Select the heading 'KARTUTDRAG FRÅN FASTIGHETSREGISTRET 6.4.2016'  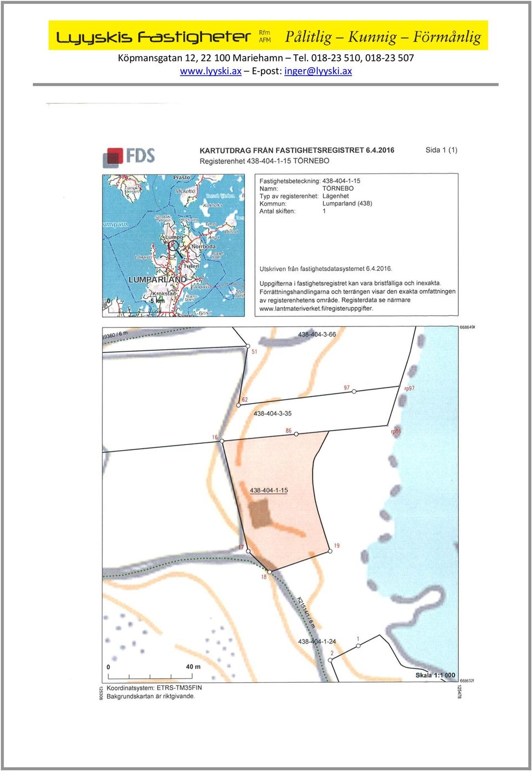[x=297, y=150]
